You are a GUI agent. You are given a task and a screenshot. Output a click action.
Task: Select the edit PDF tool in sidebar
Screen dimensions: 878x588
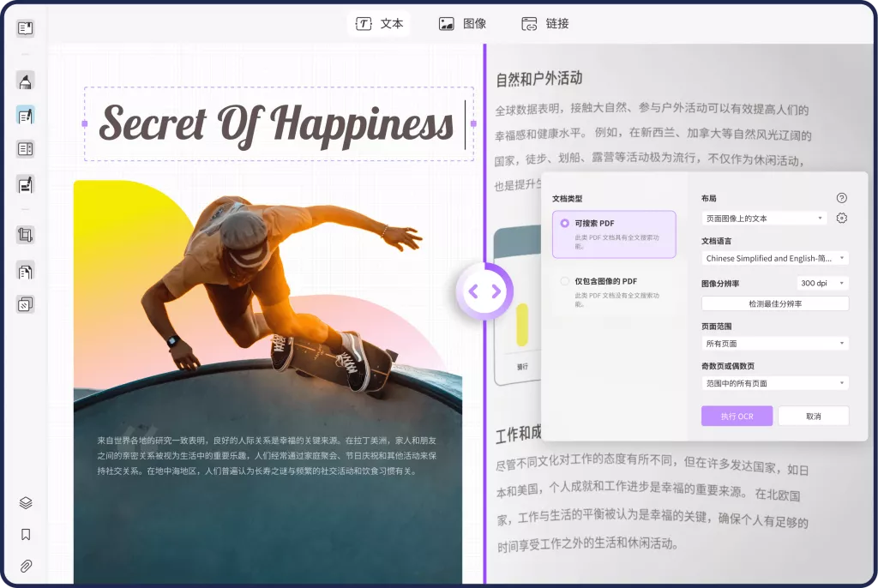tap(25, 115)
